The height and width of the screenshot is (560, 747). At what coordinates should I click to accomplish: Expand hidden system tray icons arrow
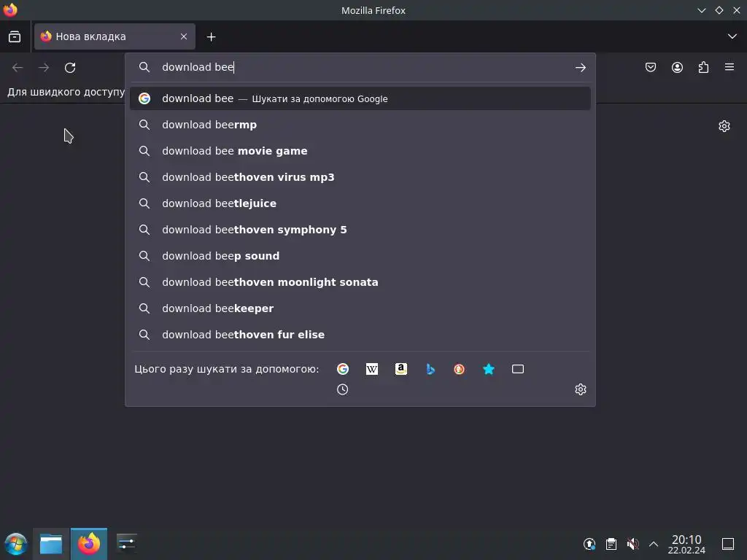(654, 544)
